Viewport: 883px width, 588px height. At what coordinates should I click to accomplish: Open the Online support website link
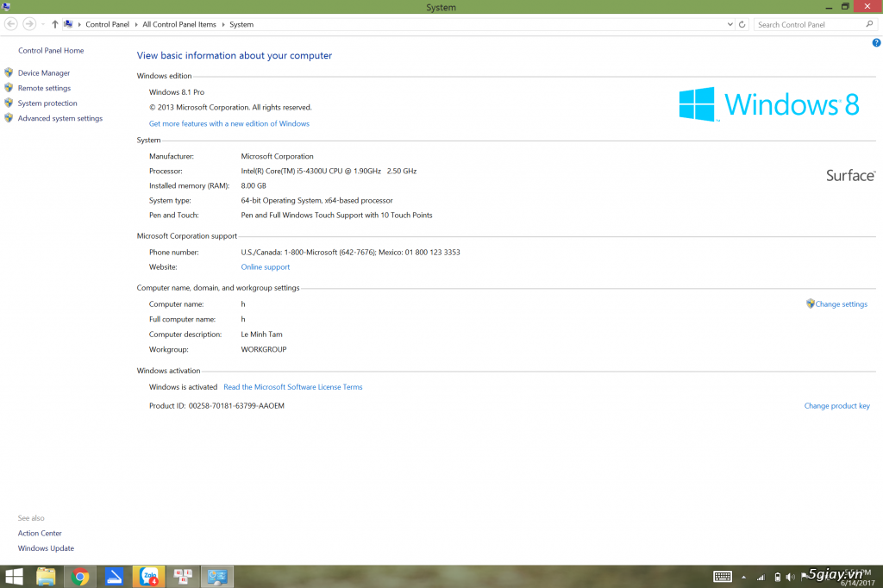(x=266, y=267)
